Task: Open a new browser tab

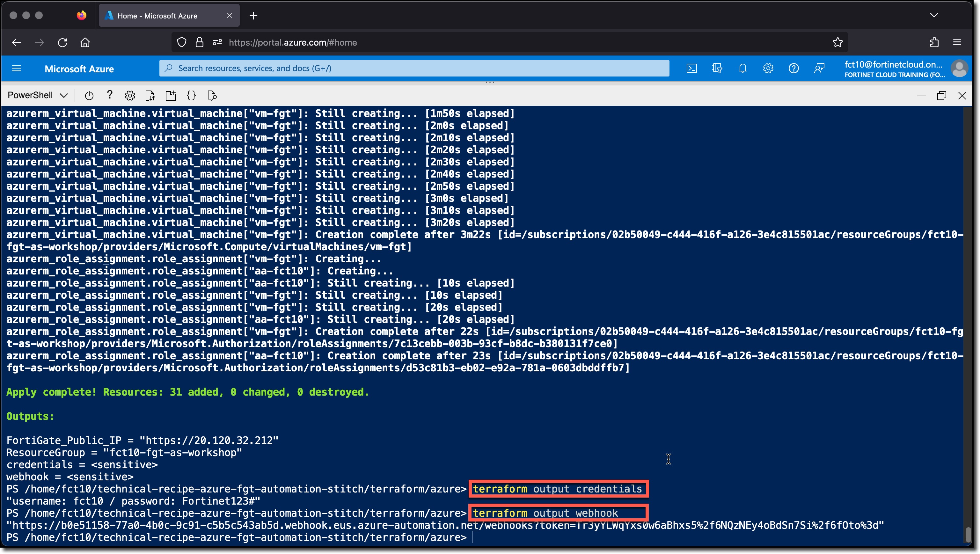Action: (253, 16)
